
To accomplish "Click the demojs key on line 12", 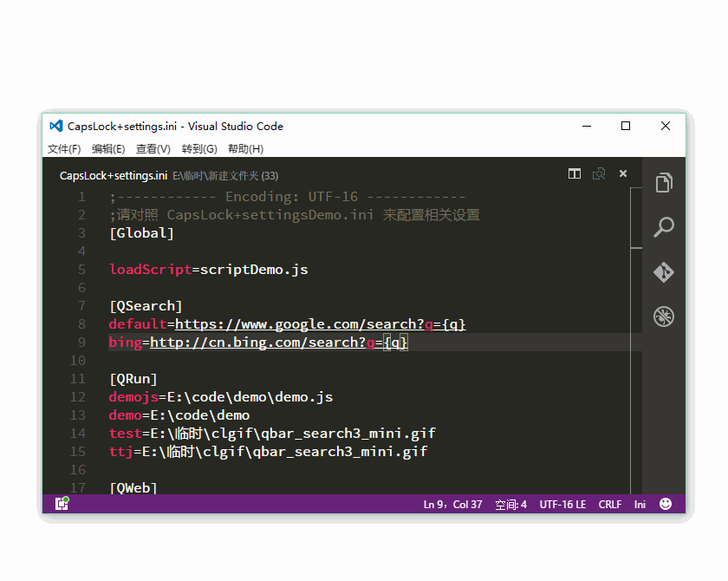I will point(133,397).
